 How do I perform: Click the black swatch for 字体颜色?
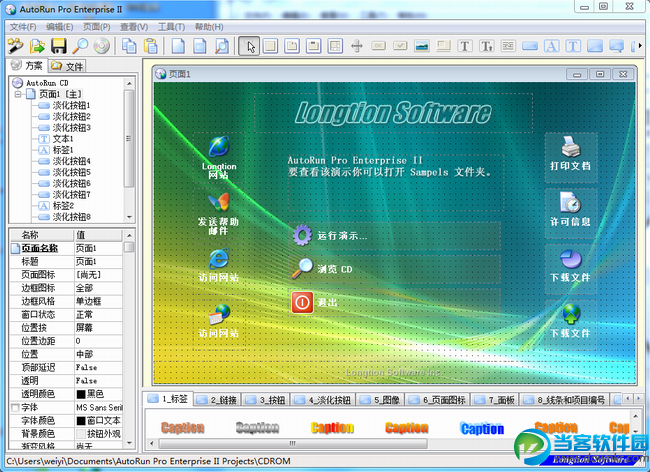coord(81,421)
